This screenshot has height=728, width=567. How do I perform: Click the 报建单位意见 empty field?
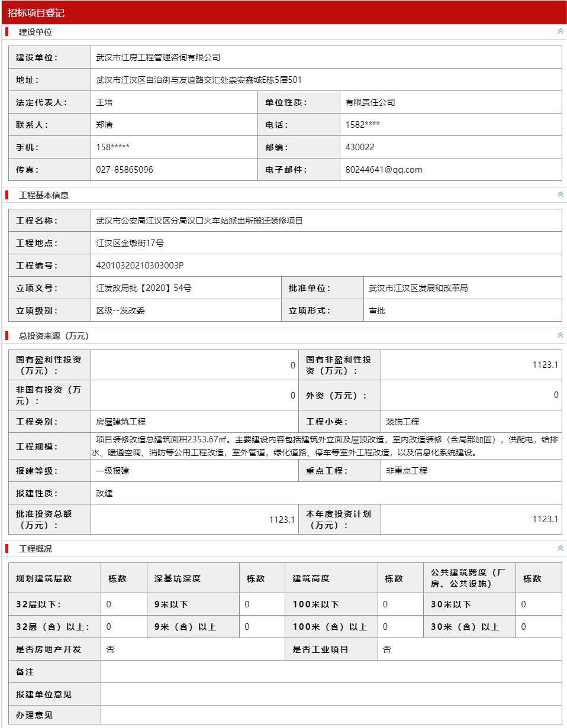coord(330,694)
